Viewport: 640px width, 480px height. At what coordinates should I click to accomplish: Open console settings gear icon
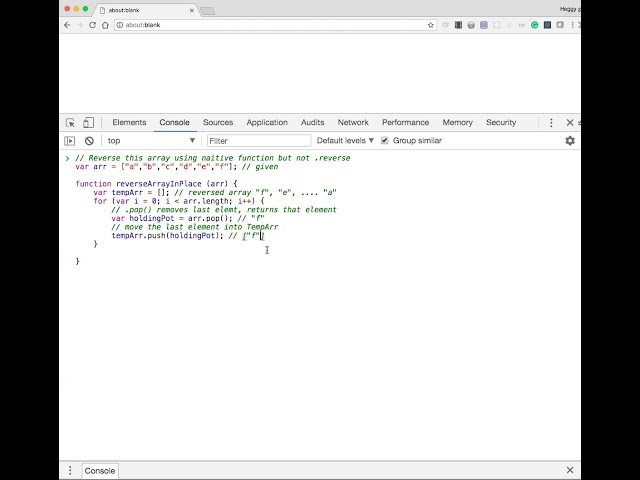pos(570,141)
